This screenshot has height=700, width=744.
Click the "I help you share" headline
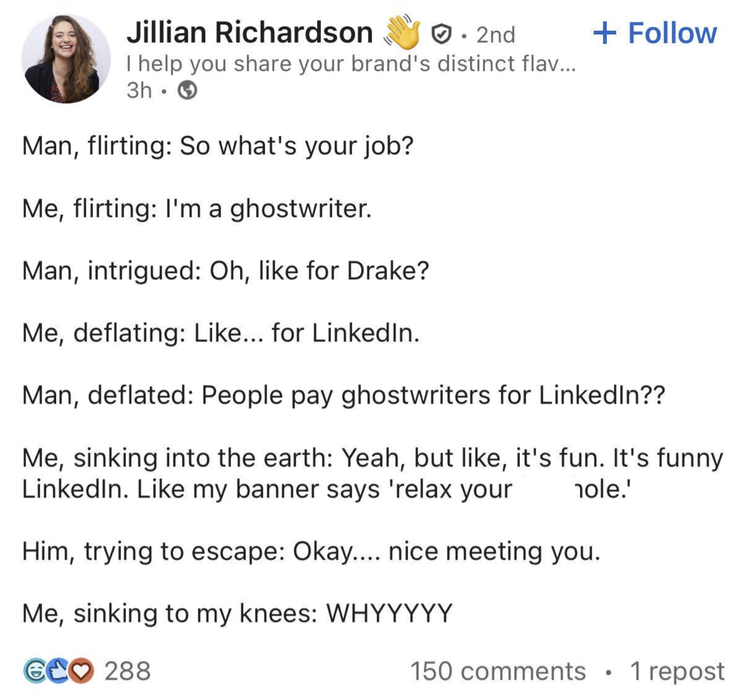(x=350, y=64)
